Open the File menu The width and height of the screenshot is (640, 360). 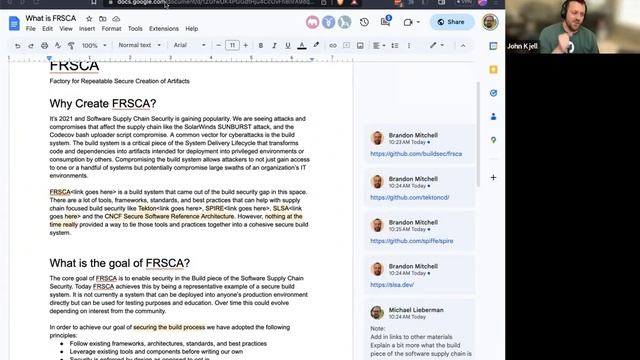[31, 29]
